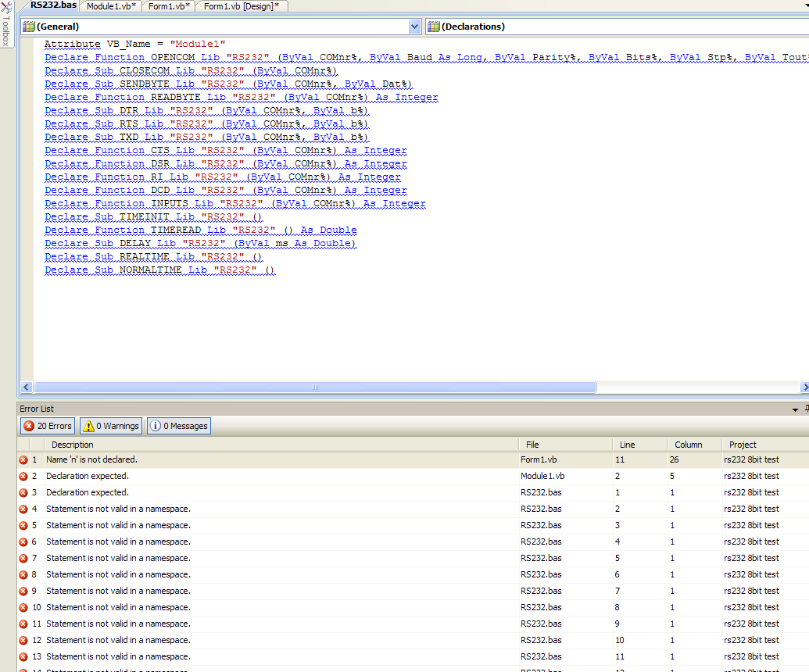This screenshot has height=672, width=809.
Task: Click error icon on error row 10
Action: [x=23, y=608]
